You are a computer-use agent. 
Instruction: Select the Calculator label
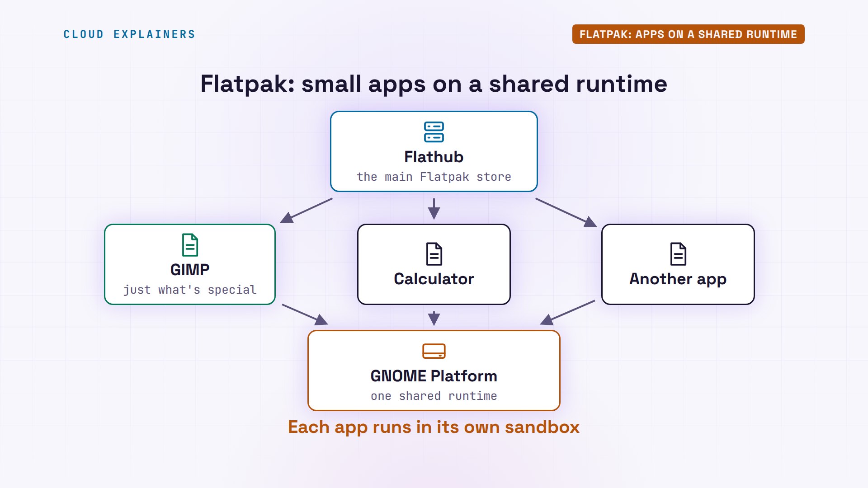(434, 279)
